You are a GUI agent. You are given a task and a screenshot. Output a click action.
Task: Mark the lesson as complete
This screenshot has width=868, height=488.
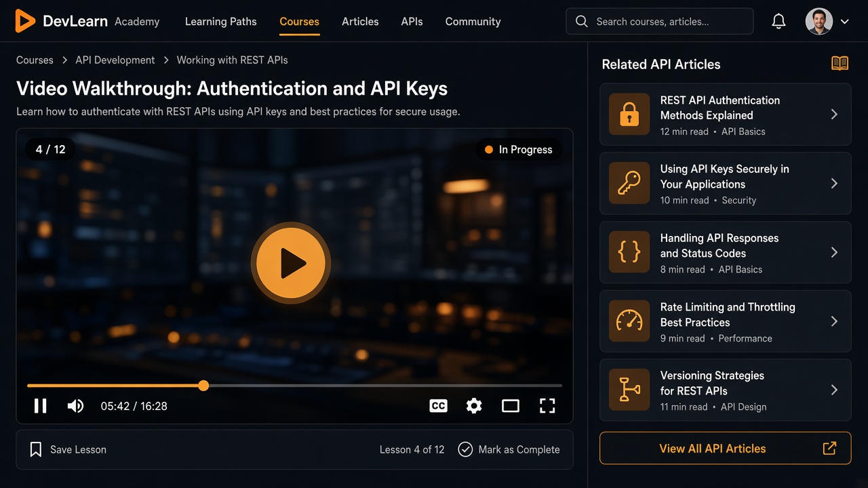click(x=509, y=449)
